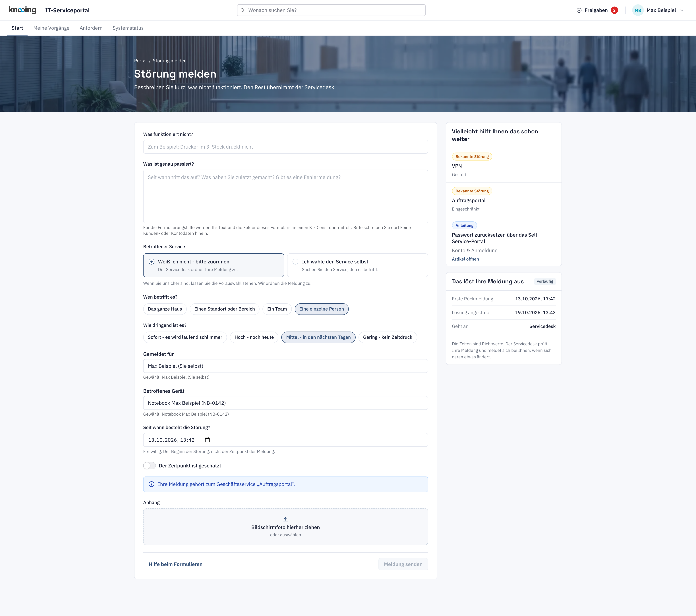The height and width of the screenshot is (616, 696).
Task: Focus the 'Wonach suchen Sie?' search box
Action: [331, 10]
